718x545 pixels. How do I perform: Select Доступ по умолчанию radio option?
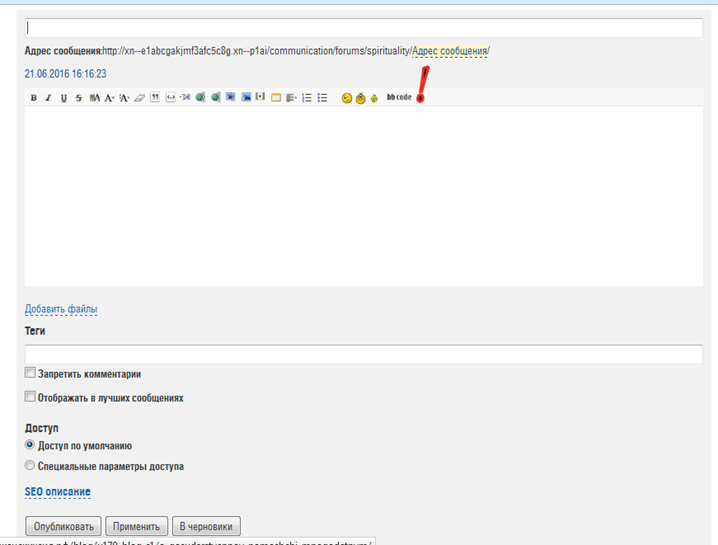(30, 445)
